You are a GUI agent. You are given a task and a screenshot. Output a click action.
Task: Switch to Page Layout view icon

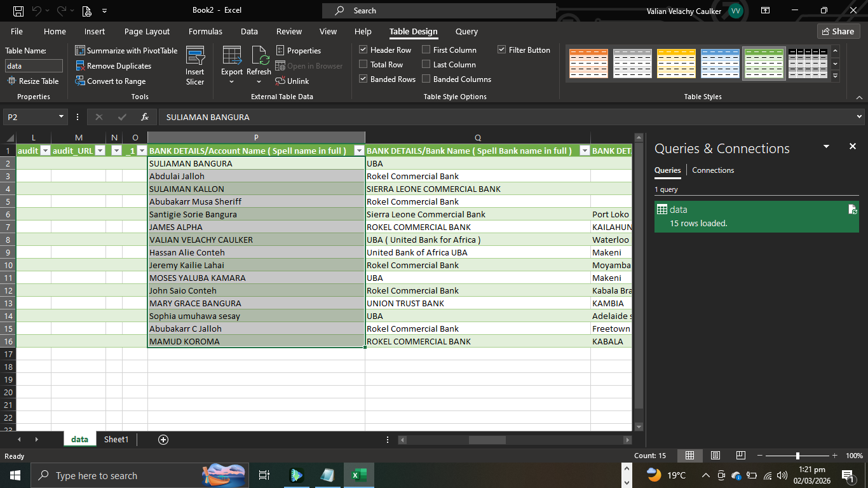[715, 456]
